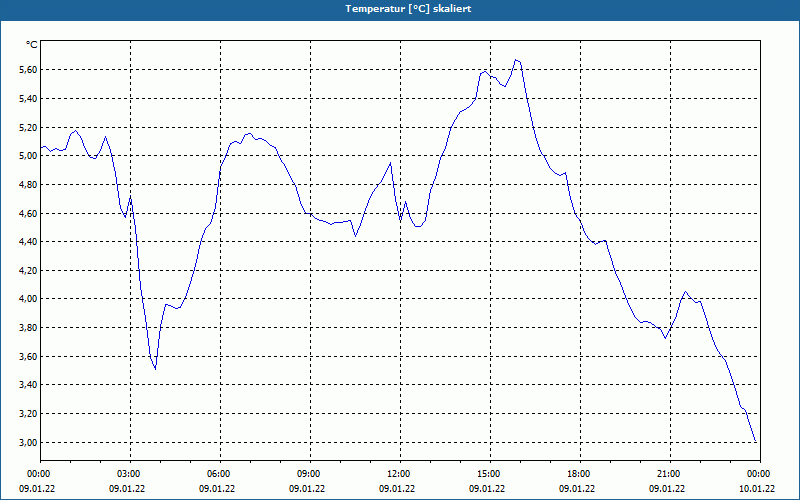Click the 03:00 time label
Image resolution: width=800 pixels, height=500 pixels.
tap(130, 474)
